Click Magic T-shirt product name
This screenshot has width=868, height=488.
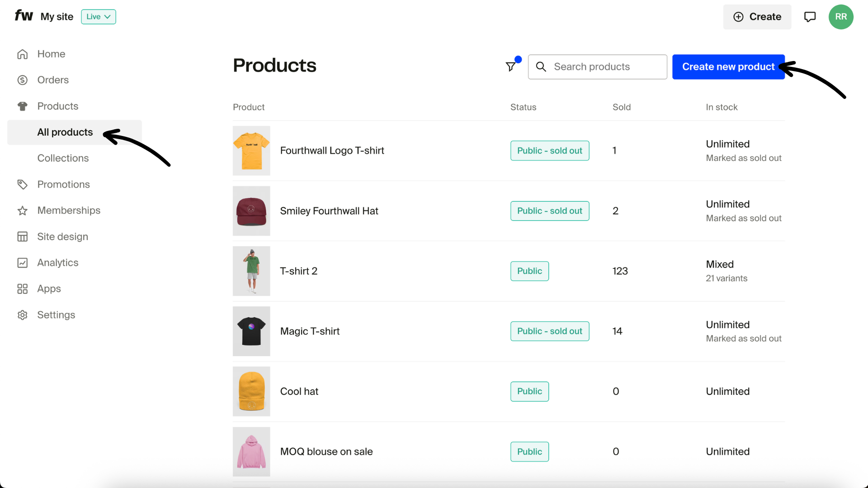(310, 331)
